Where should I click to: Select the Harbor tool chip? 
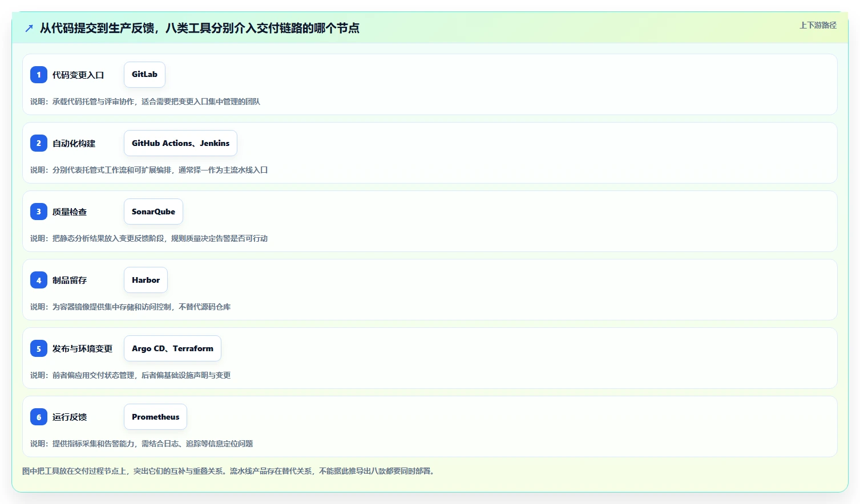point(146,280)
